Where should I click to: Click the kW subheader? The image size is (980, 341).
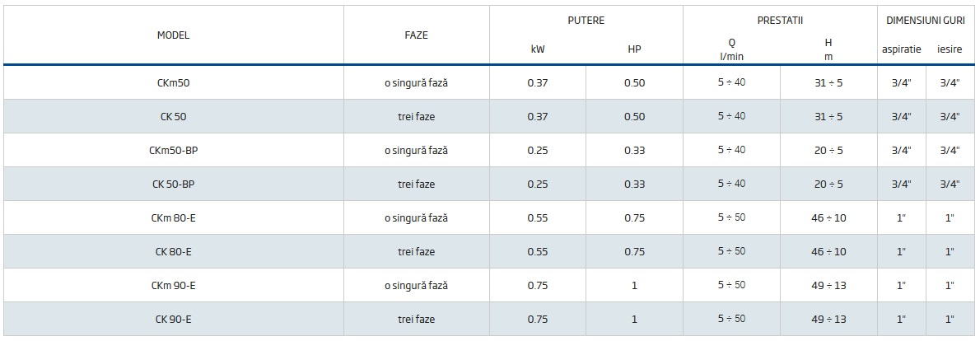pyautogui.click(x=538, y=49)
